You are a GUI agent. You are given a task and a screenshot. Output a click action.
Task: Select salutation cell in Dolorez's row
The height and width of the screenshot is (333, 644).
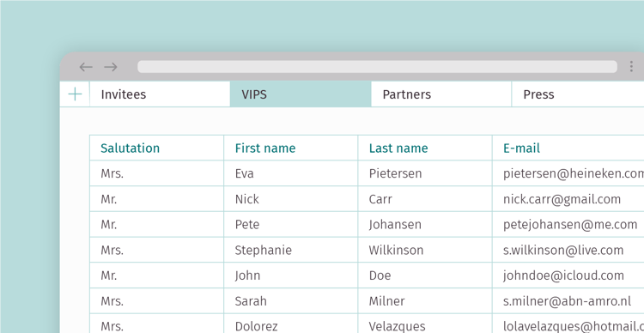(157, 324)
